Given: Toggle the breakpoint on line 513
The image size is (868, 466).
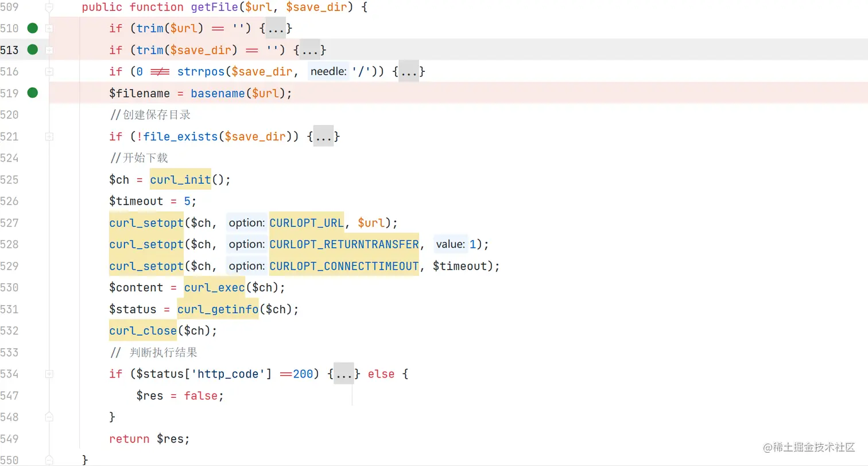Looking at the screenshot, I should pyautogui.click(x=33, y=49).
